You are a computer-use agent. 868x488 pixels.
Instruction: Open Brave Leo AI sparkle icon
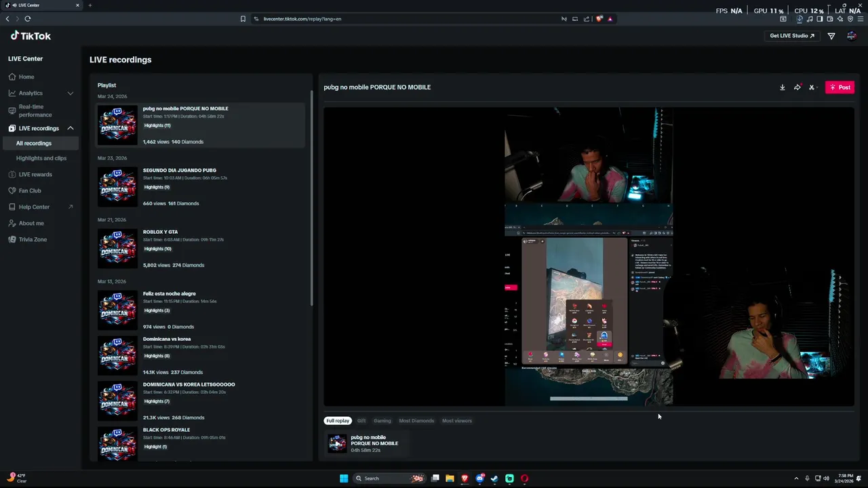click(840, 19)
